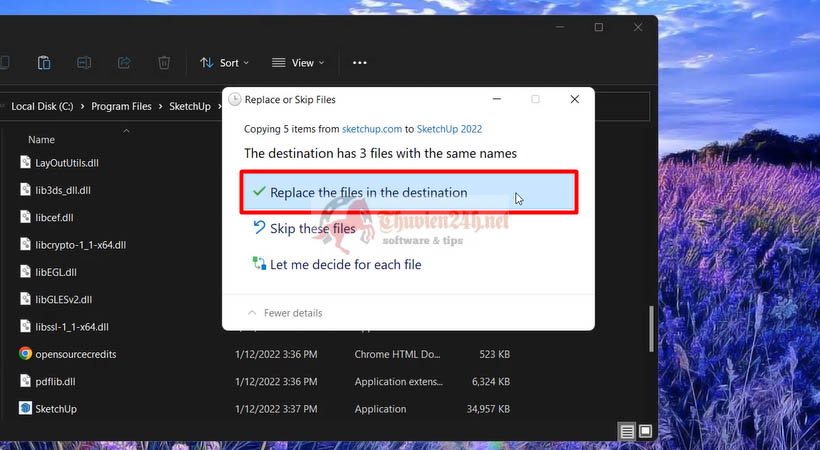Click green checkmark icon beside Replace option
The width and height of the screenshot is (820, 450).
pos(259,192)
